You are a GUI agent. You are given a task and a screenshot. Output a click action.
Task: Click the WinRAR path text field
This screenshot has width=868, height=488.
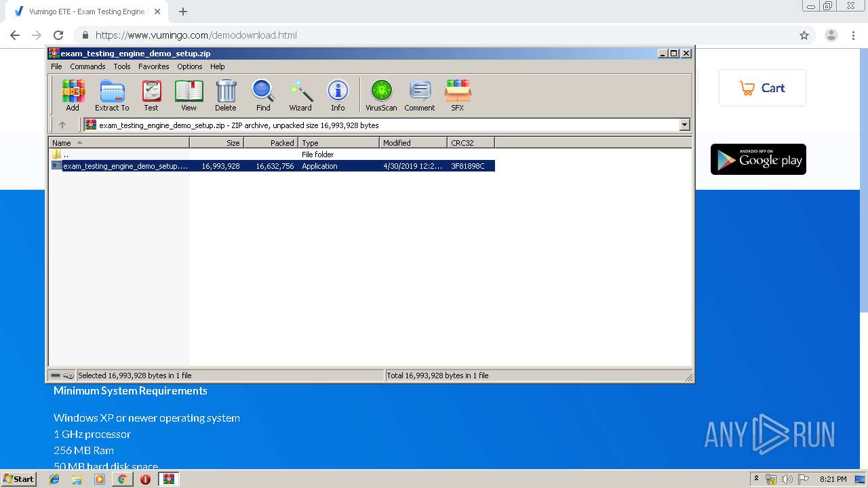pos(381,125)
